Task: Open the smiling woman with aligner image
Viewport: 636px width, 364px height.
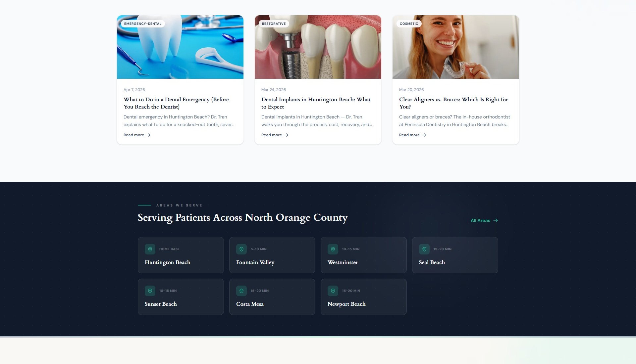Action: tap(456, 47)
